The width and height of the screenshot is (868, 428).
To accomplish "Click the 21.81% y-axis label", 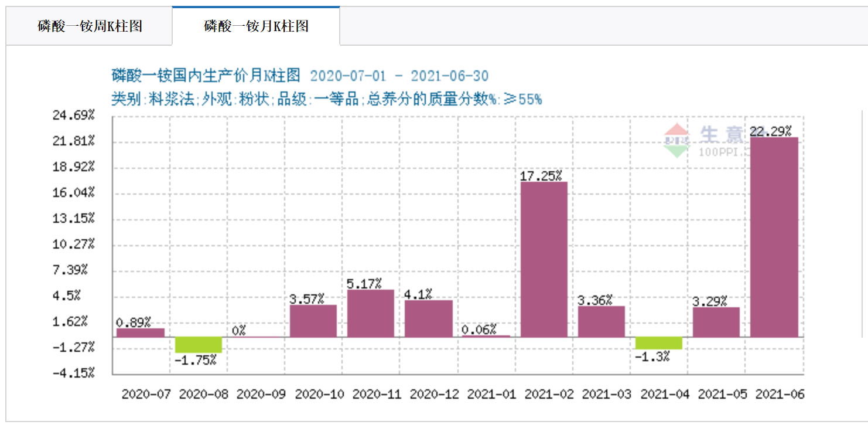I will pyautogui.click(x=74, y=141).
